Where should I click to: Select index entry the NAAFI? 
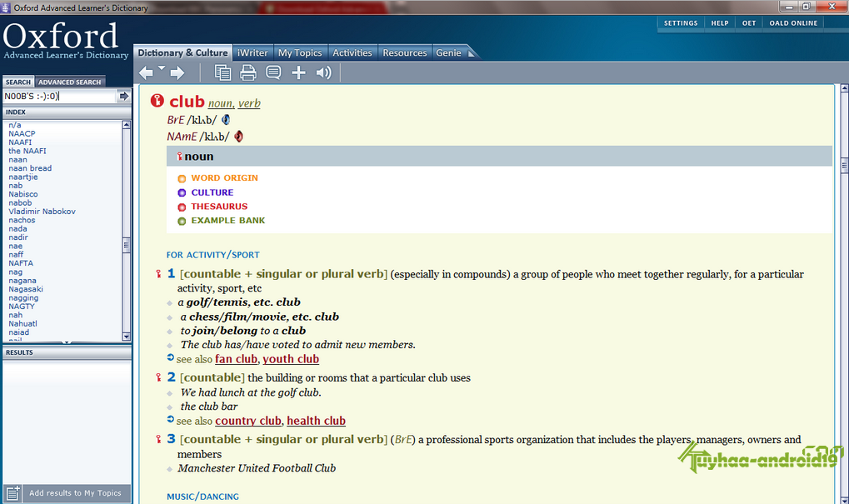[27, 151]
